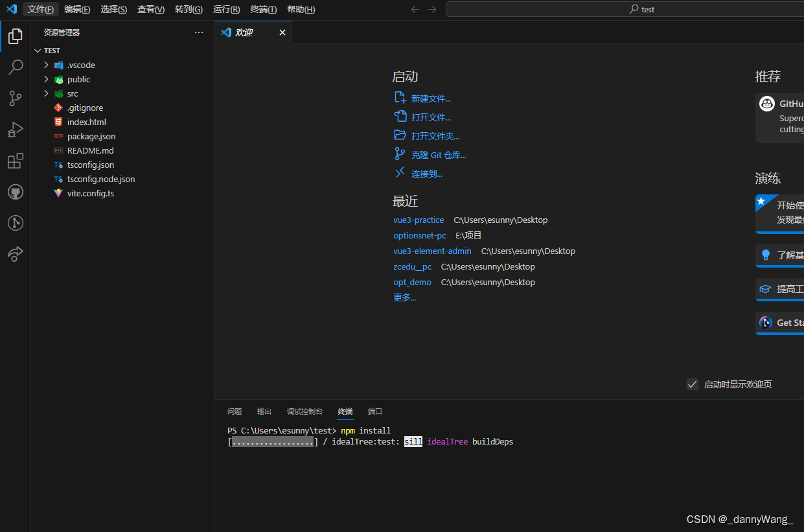Toggle 启动时显示欢迎页 checkbox
Viewport: 804px width, 532px height.
tap(693, 384)
